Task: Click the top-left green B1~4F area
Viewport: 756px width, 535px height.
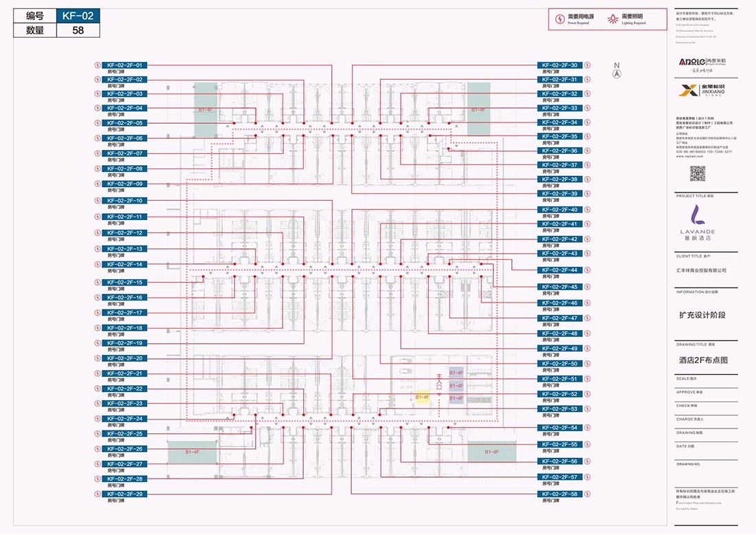Action: click(205, 109)
